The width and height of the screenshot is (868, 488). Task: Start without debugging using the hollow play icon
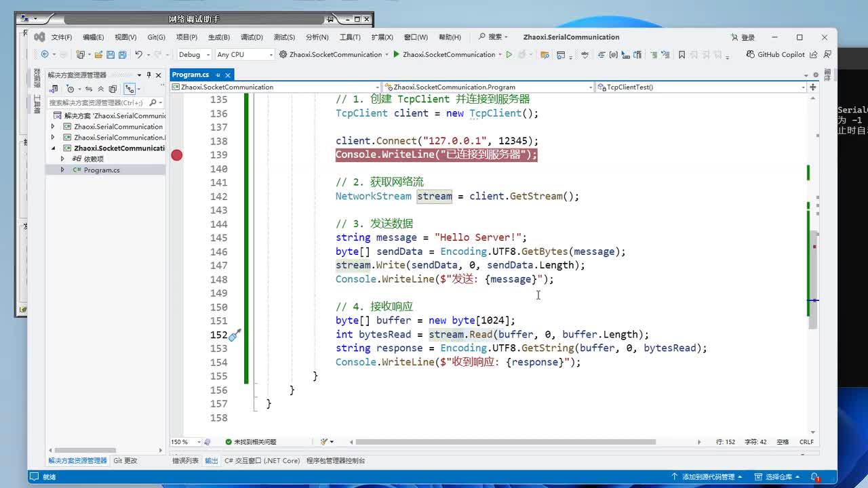tap(509, 54)
